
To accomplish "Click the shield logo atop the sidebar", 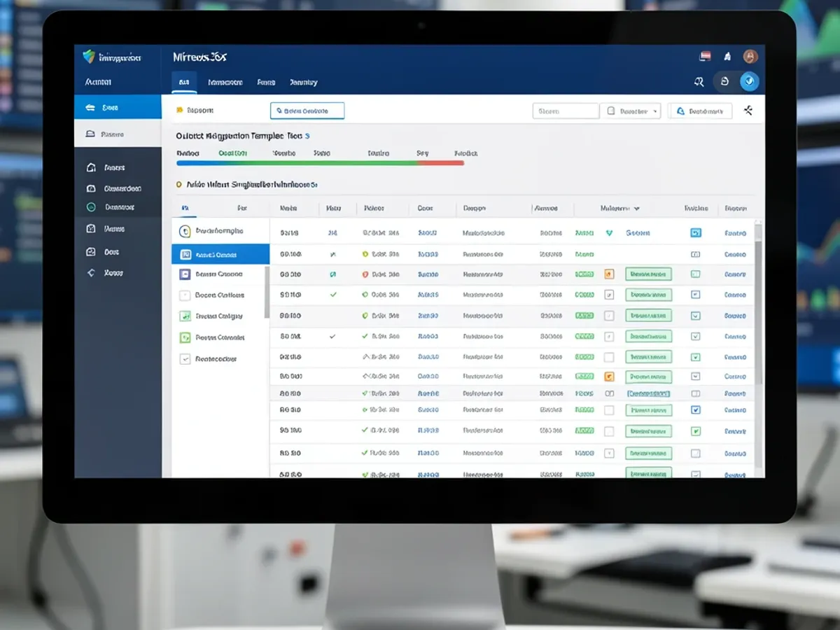I will (88, 57).
